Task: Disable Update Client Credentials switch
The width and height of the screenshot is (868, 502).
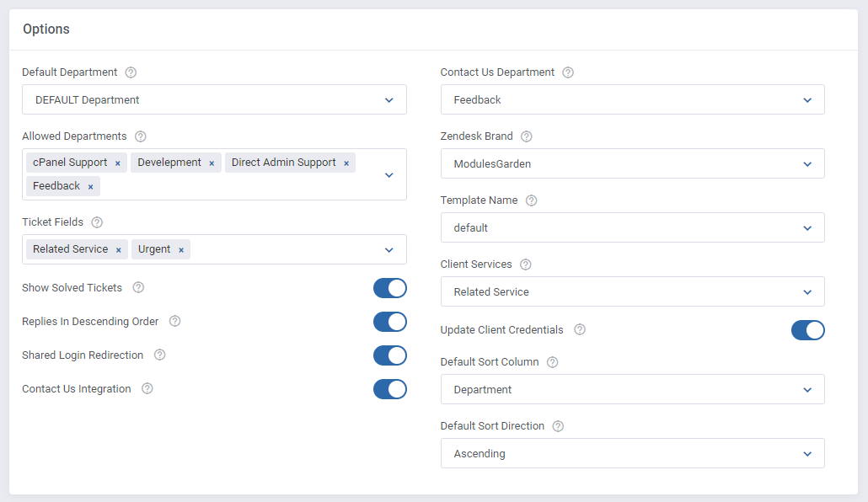Action: pos(807,330)
